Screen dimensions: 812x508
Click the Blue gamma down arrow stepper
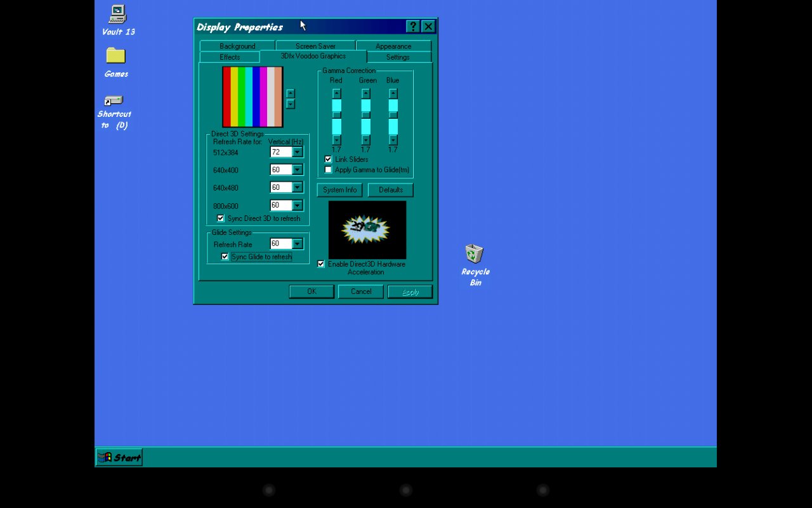(393, 140)
